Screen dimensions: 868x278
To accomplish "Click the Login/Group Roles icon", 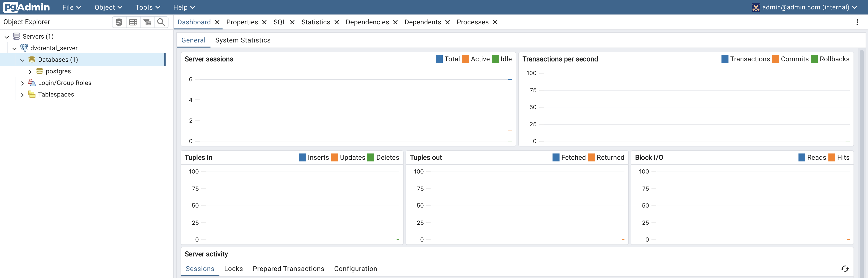I will [x=32, y=83].
